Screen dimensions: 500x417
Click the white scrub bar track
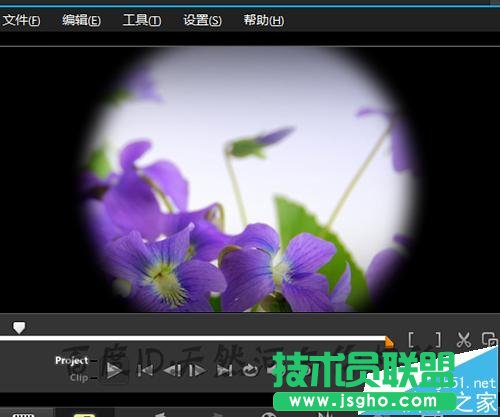point(193,339)
